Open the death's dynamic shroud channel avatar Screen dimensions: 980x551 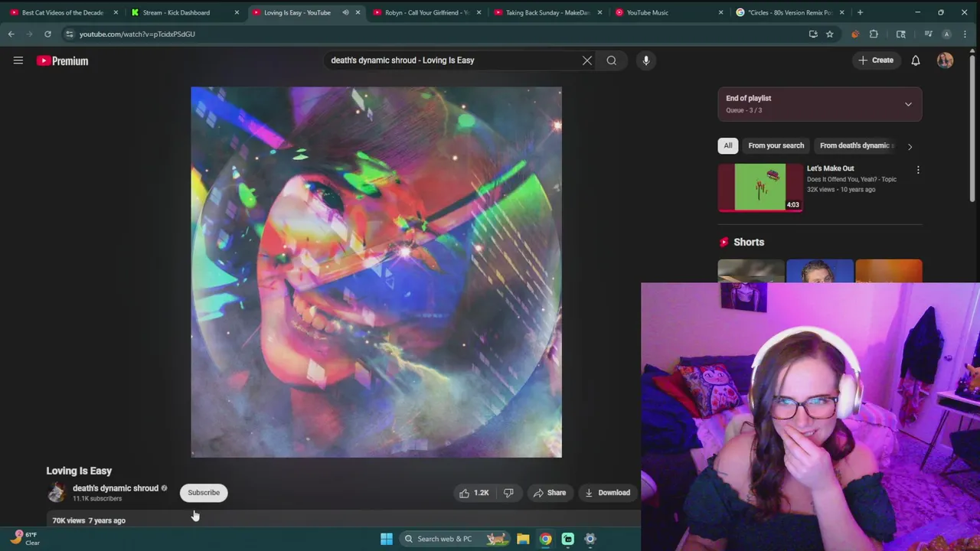pos(57,493)
